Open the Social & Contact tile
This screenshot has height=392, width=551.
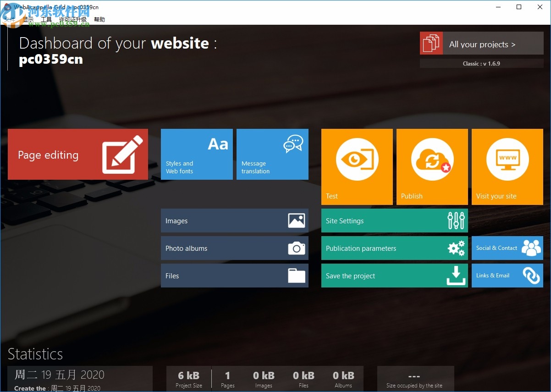coord(507,248)
